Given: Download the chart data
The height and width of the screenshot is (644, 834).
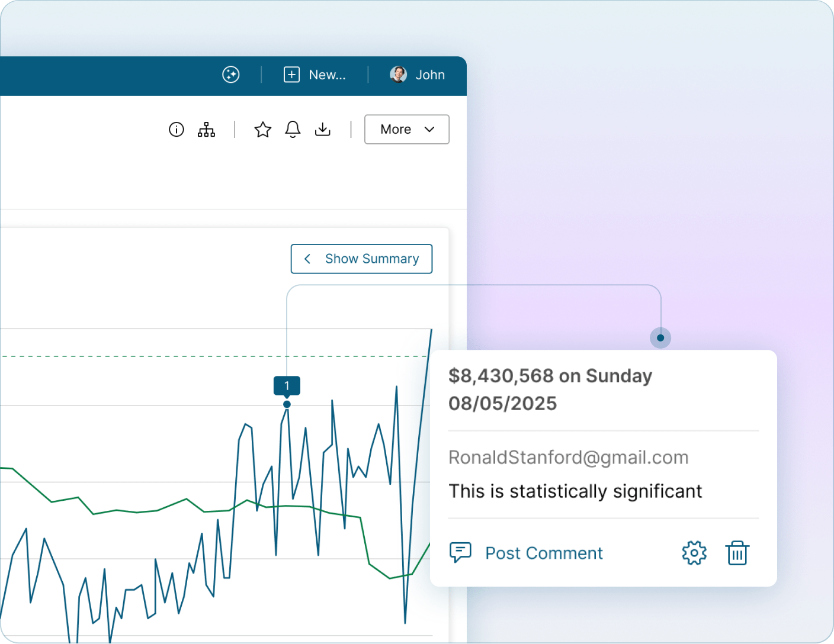Looking at the screenshot, I should (323, 130).
